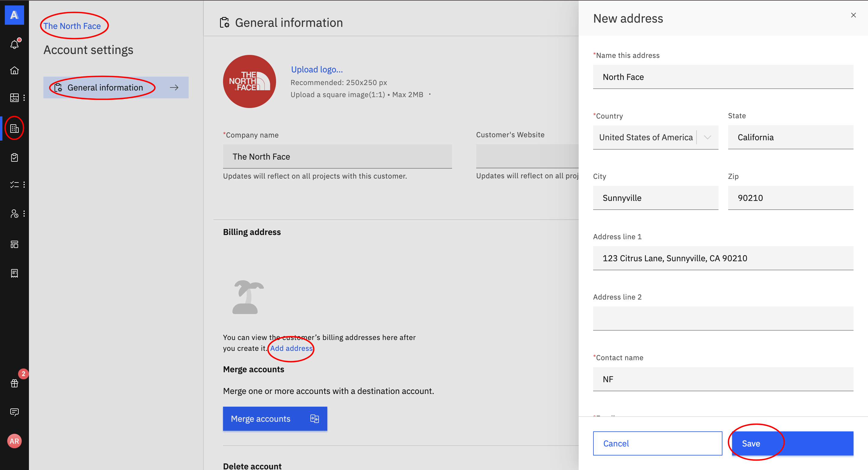
Task: Click Upload logo link
Action: pos(317,69)
